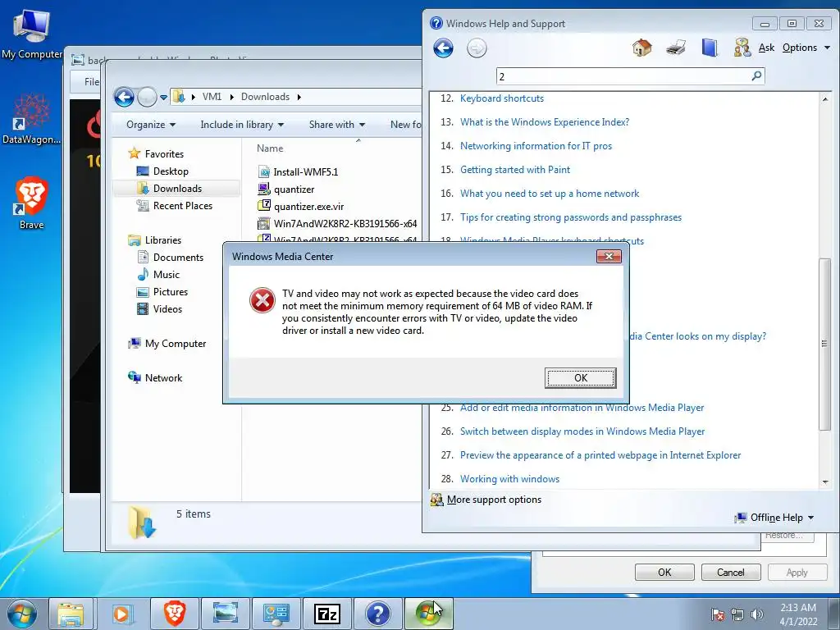Screen dimensions: 840x630
Task: Open recent locations dropdown in Explorer
Action: [163, 98]
